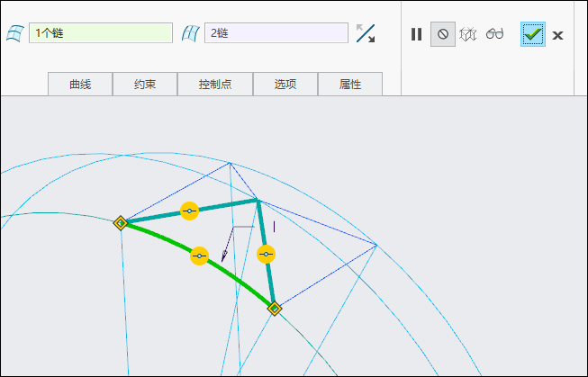The height and width of the screenshot is (377, 588).
Task: Click constraint marker on upper teal chain
Action: coord(189,211)
